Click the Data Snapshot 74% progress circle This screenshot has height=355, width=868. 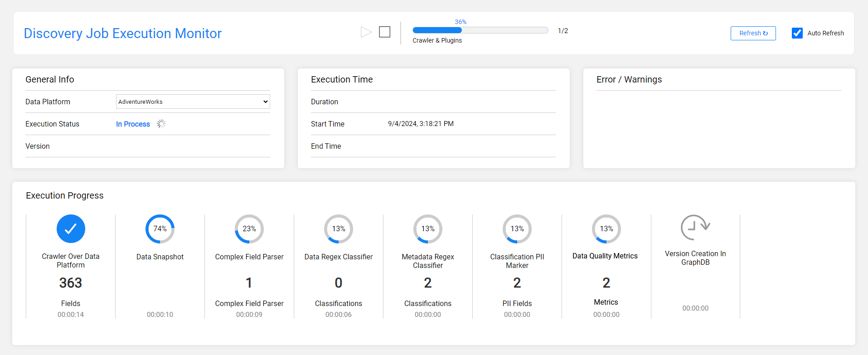point(160,229)
